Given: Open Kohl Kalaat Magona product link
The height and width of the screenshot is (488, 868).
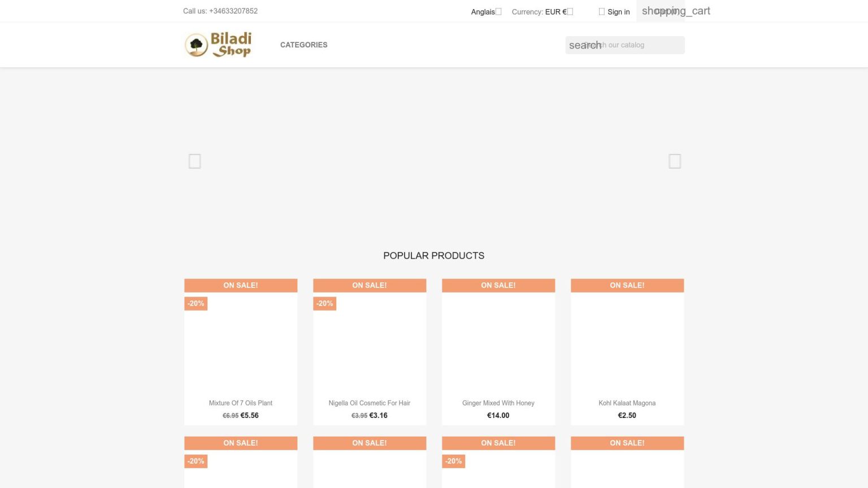Looking at the screenshot, I should click(x=627, y=403).
